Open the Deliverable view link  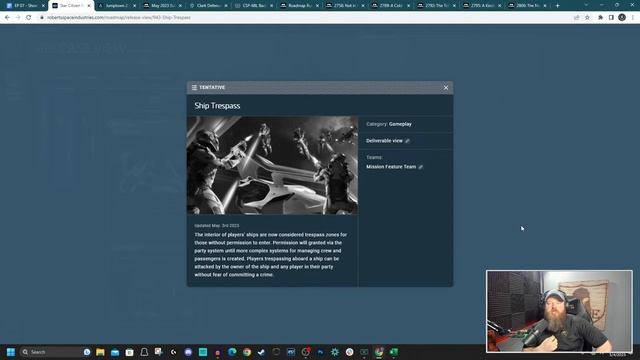(x=384, y=141)
